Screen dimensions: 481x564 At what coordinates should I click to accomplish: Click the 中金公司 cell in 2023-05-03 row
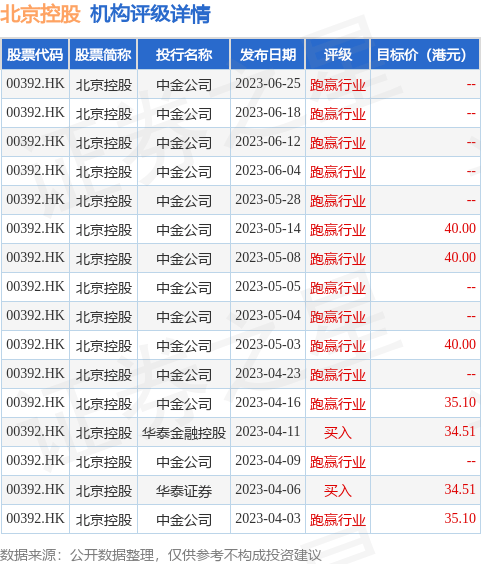pyautogui.click(x=183, y=346)
